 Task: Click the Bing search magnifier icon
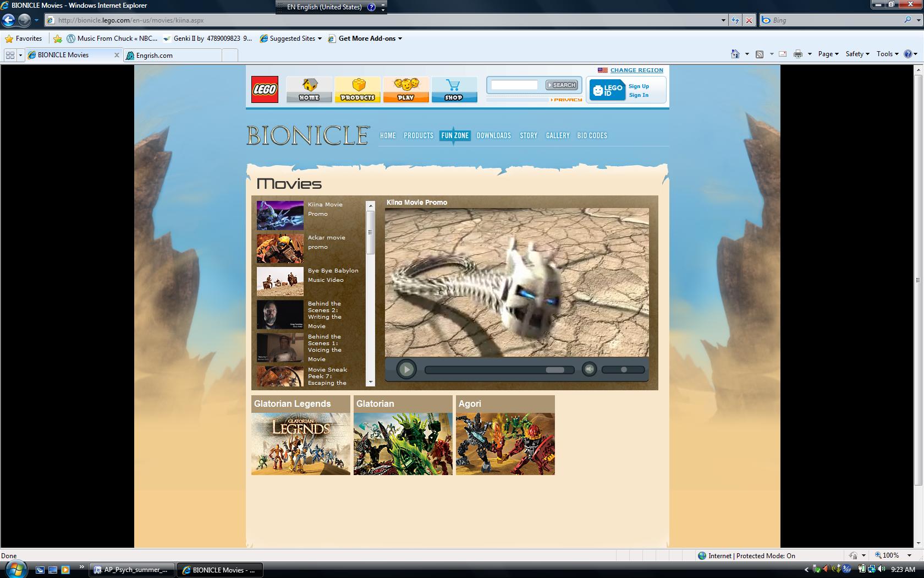click(x=908, y=20)
